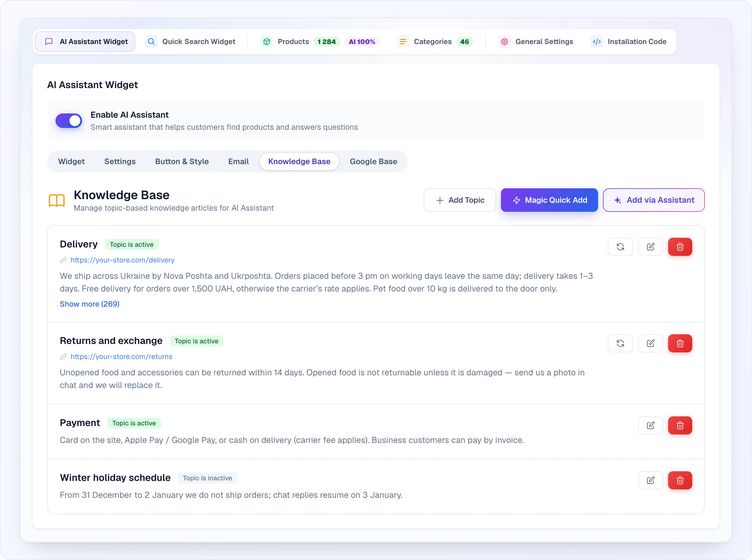Viewport: 752px width, 560px height.
Task: Click the 46 categories count badge
Action: (x=464, y=42)
